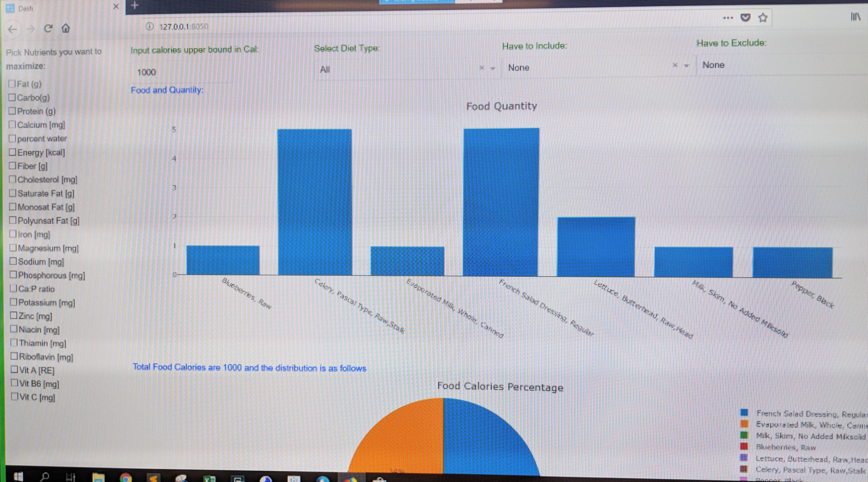Open the browser home page
This screenshot has width=868, height=482.
[66, 28]
